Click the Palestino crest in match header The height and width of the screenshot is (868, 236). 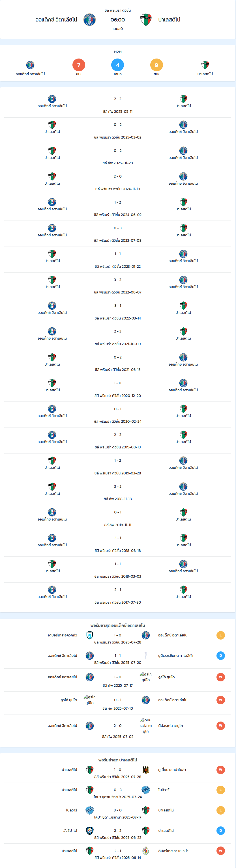tap(146, 20)
